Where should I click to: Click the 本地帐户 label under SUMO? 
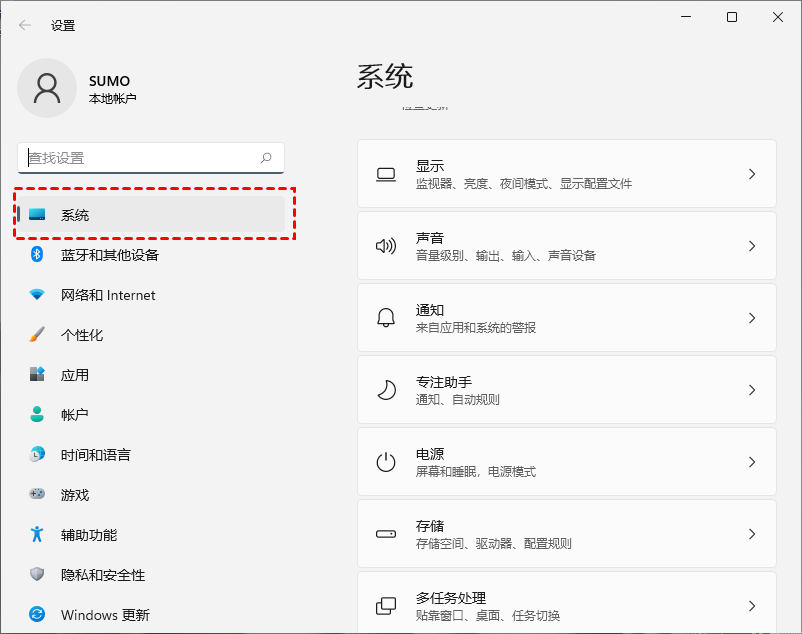113,98
